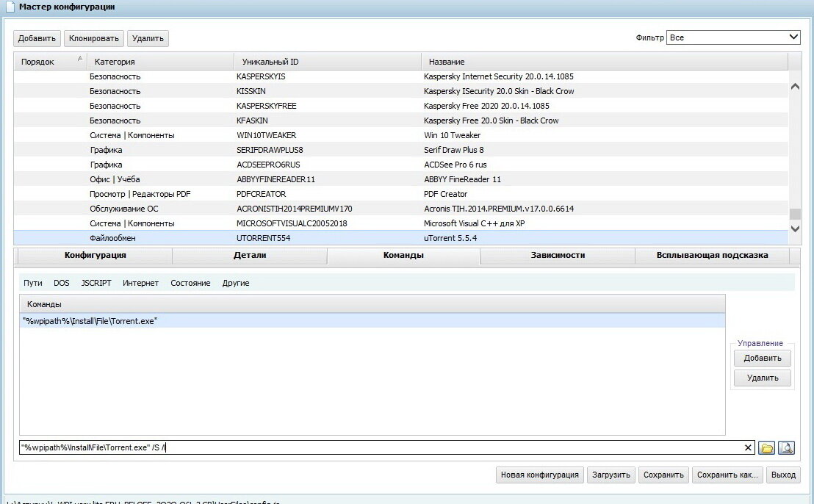Screen dimensions: 814x504
Task: Click the scroll up arrow of the program list
Action: click(795, 87)
